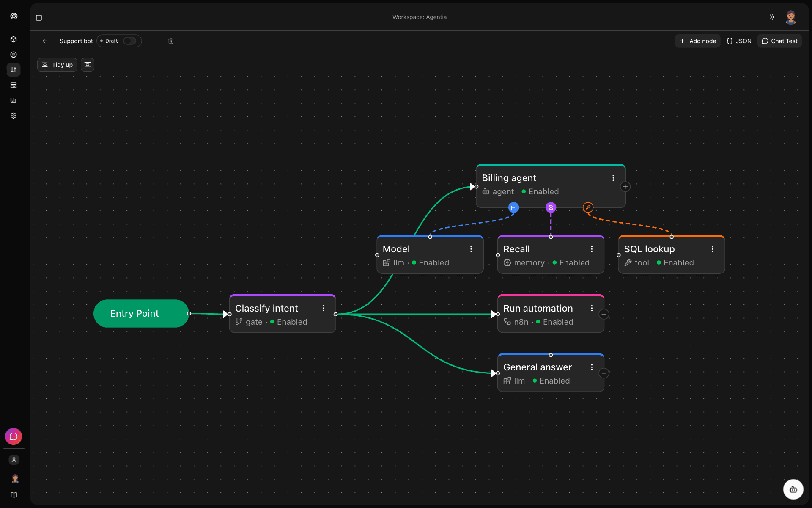
Task: Select the Run automation node title
Action: (x=538, y=309)
